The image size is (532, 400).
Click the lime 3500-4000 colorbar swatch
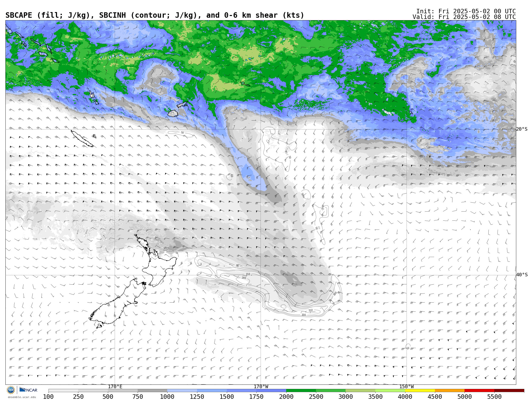390,391
